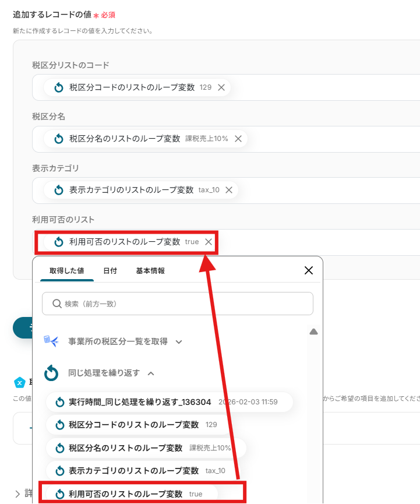Remove the 税区分名のリストのループ変数 chip
The image size is (420, 504).
pyautogui.click(x=238, y=139)
